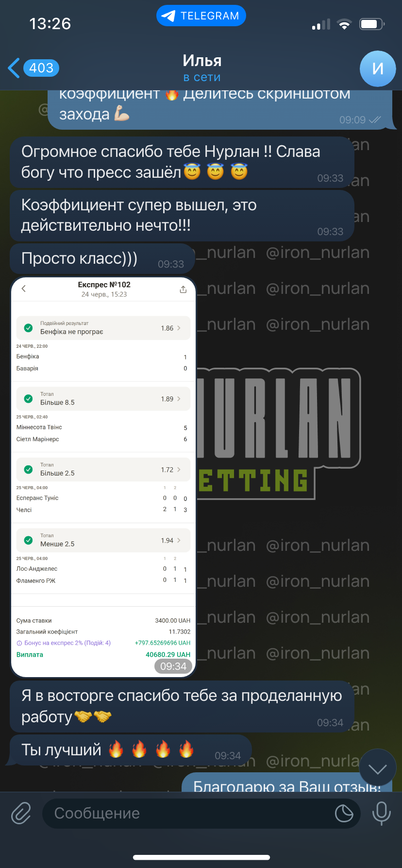
Task: Open Илья's profile avatar
Action: tap(378, 68)
